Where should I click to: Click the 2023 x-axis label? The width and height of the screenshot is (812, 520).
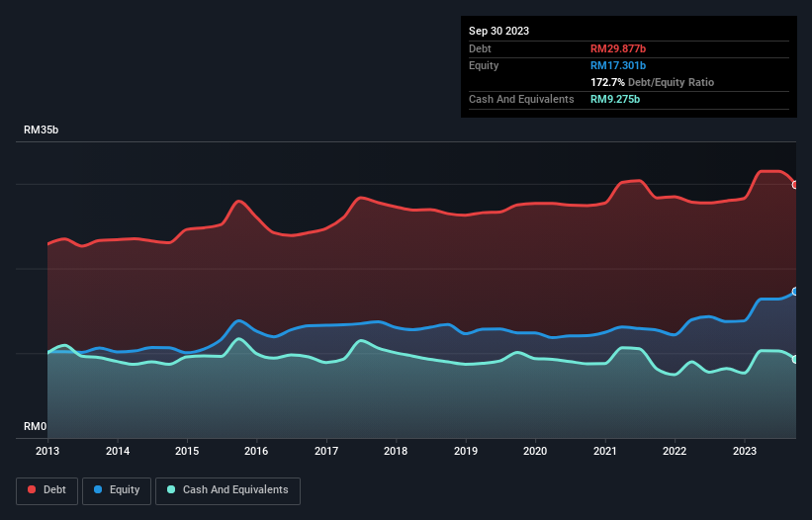pyautogui.click(x=744, y=451)
